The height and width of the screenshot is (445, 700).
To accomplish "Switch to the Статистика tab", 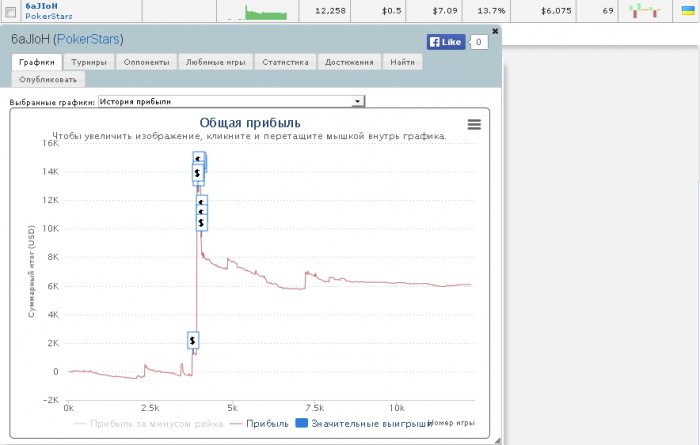I will [x=285, y=62].
